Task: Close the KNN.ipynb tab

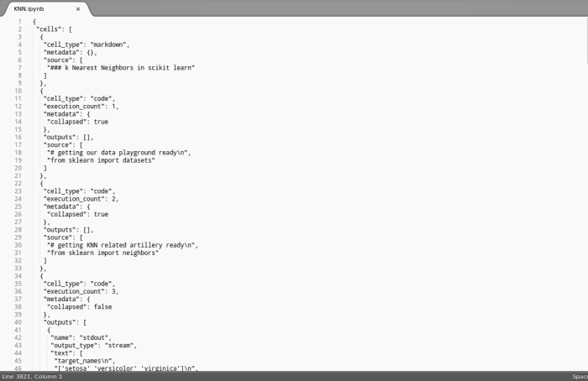Action: (x=78, y=9)
